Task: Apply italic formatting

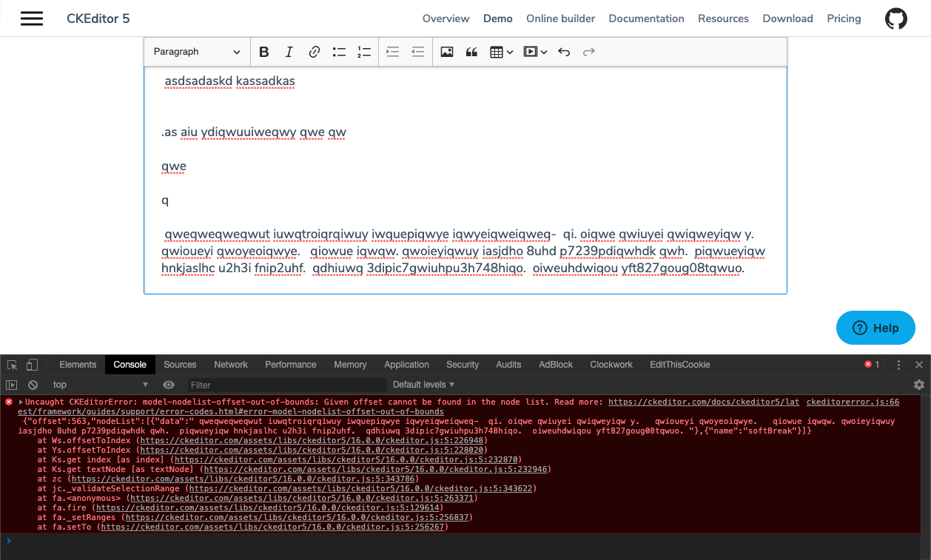Action: (x=289, y=52)
